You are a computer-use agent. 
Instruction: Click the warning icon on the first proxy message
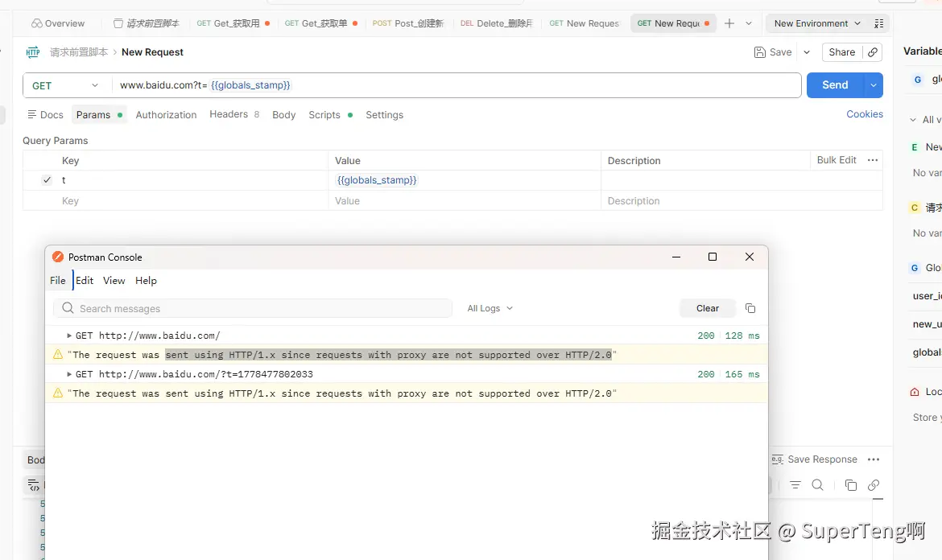58,354
